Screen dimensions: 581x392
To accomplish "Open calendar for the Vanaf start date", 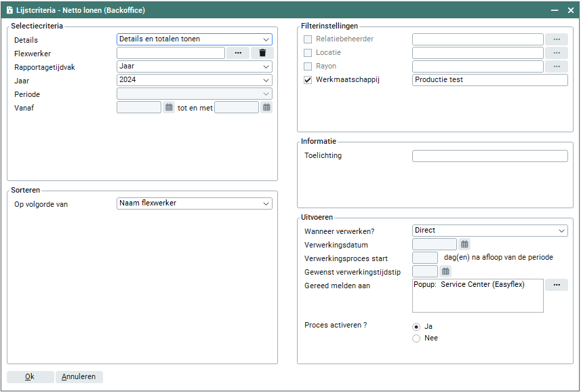I will (x=169, y=107).
